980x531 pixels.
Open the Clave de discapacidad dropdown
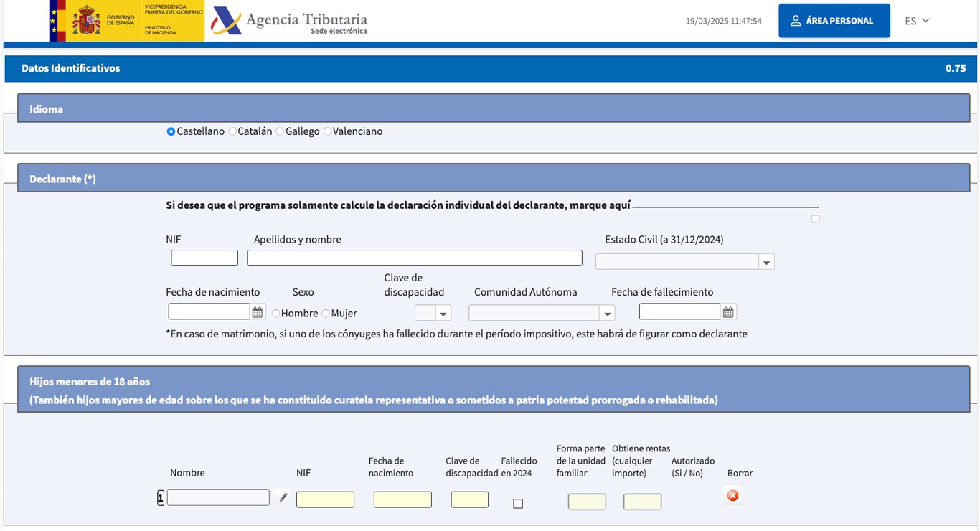[x=433, y=313]
